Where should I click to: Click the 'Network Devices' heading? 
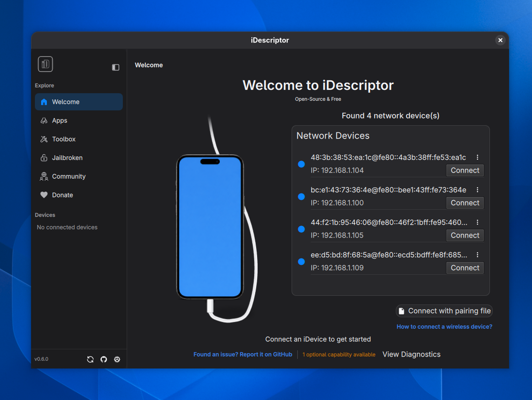pos(333,136)
